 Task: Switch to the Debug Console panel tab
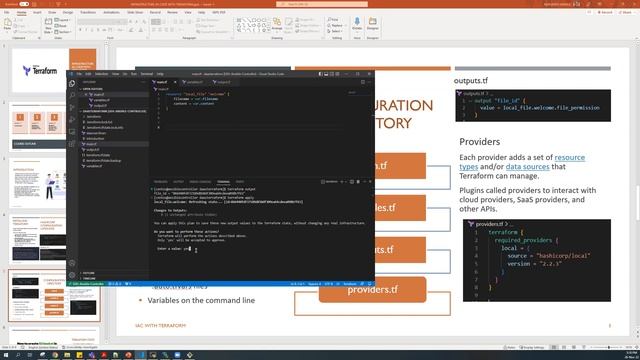click(x=200, y=182)
